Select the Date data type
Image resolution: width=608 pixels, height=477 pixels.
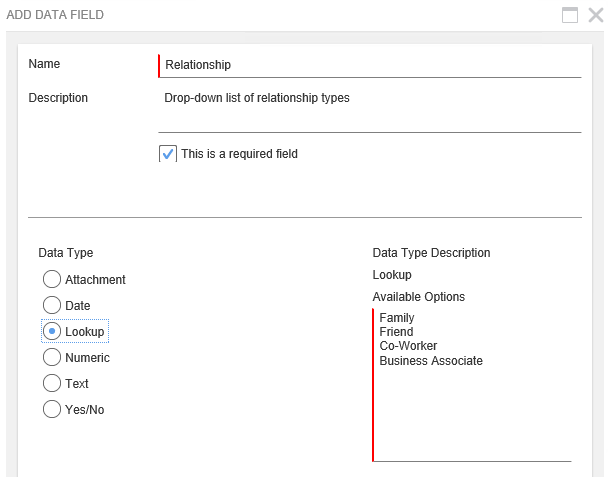click(x=52, y=306)
